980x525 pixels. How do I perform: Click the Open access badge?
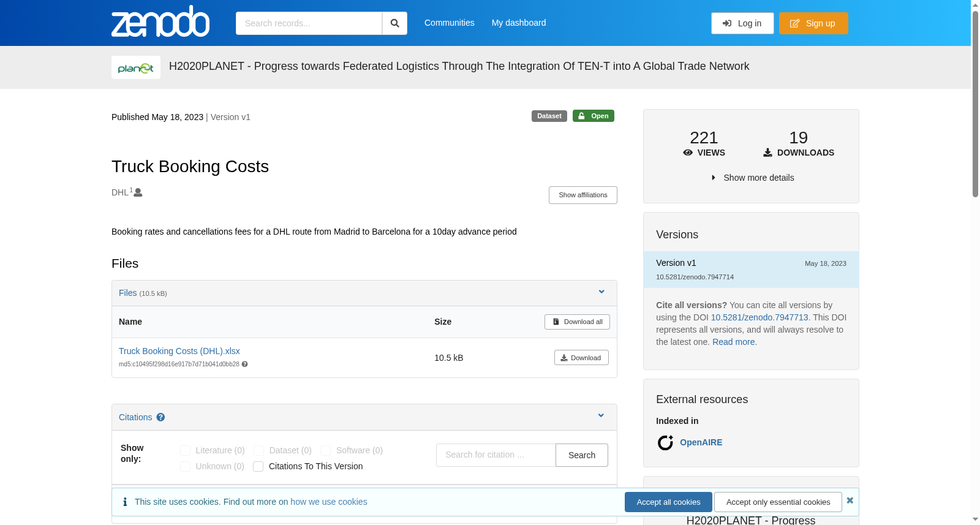click(594, 116)
